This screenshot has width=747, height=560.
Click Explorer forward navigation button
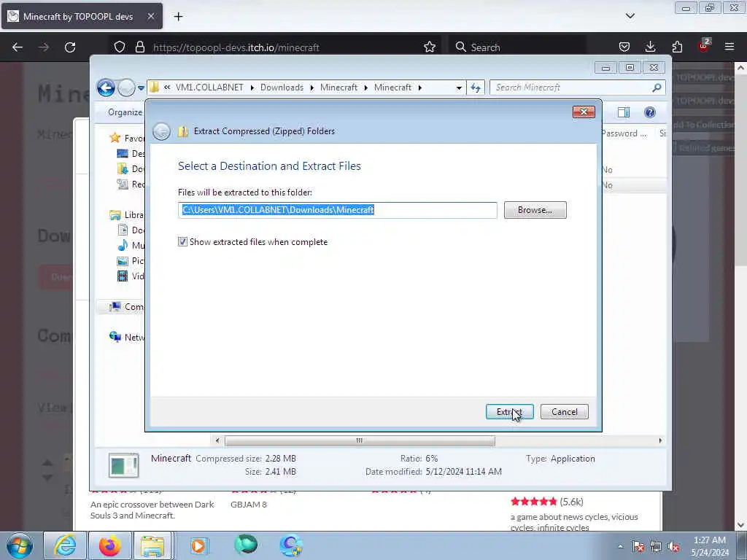(x=126, y=87)
